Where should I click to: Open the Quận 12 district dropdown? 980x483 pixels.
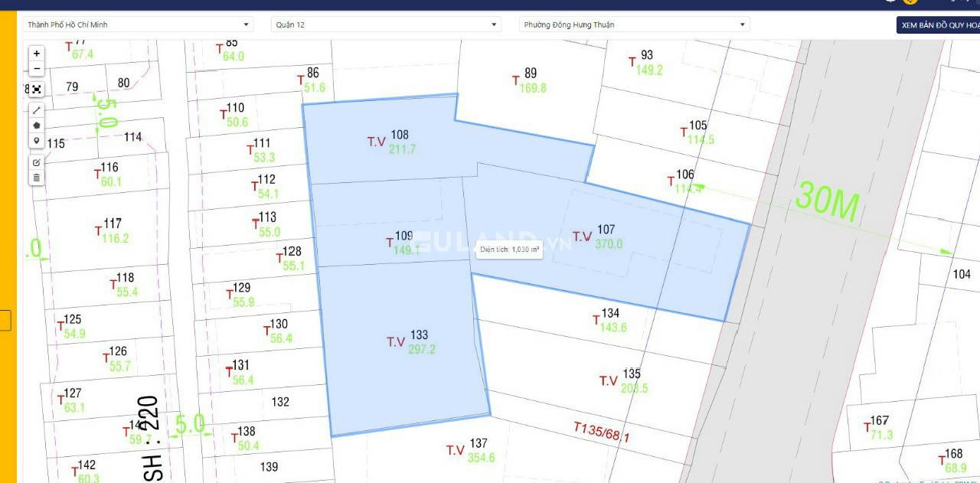tap(387, 24)
